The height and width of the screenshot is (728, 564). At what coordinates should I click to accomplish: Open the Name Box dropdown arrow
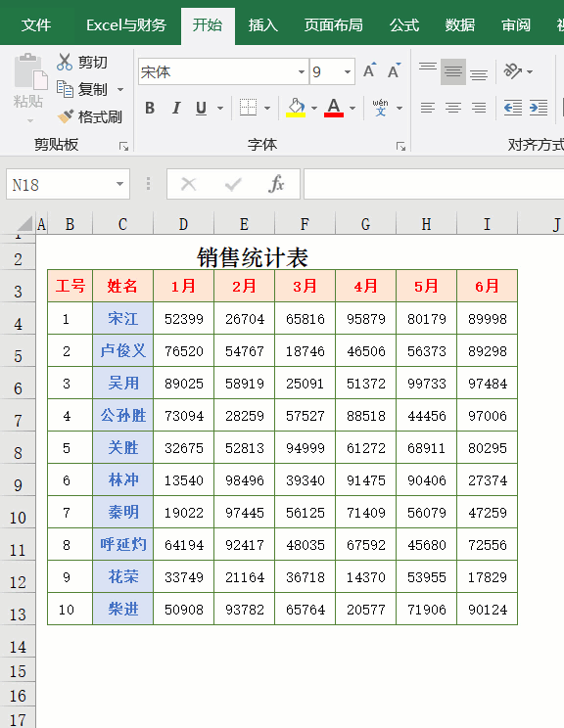(119, 184)
